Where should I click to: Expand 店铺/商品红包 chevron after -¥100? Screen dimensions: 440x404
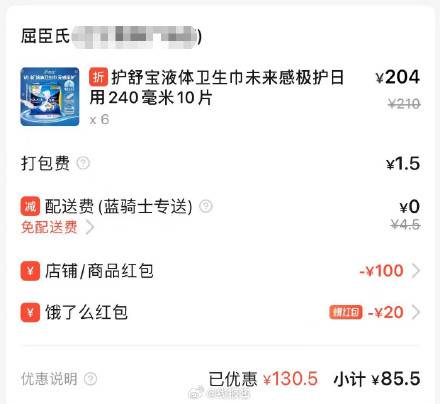pyautogui.click(x=415, y=271)
